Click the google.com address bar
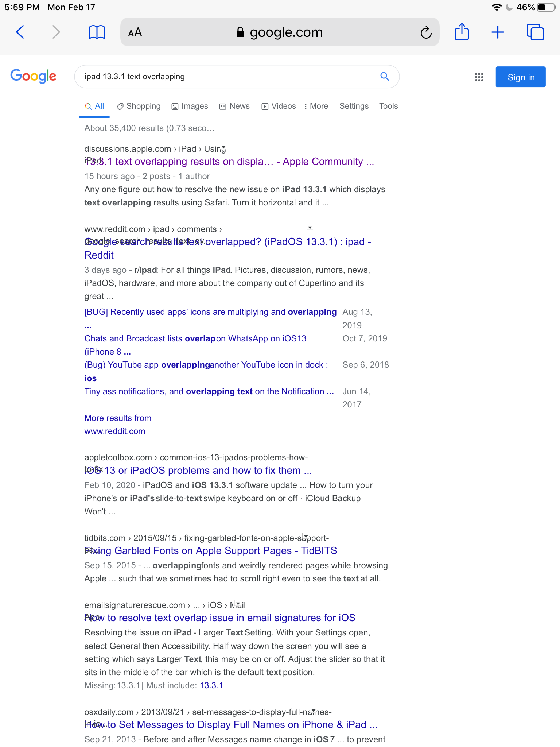The image size is (560, 747). pos(280,32)
